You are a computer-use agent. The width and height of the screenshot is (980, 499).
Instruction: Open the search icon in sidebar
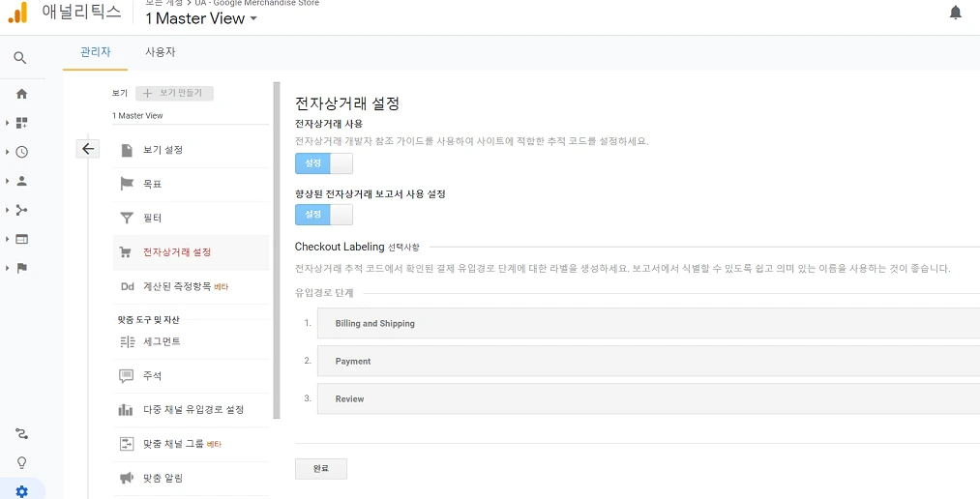(20, 58)
